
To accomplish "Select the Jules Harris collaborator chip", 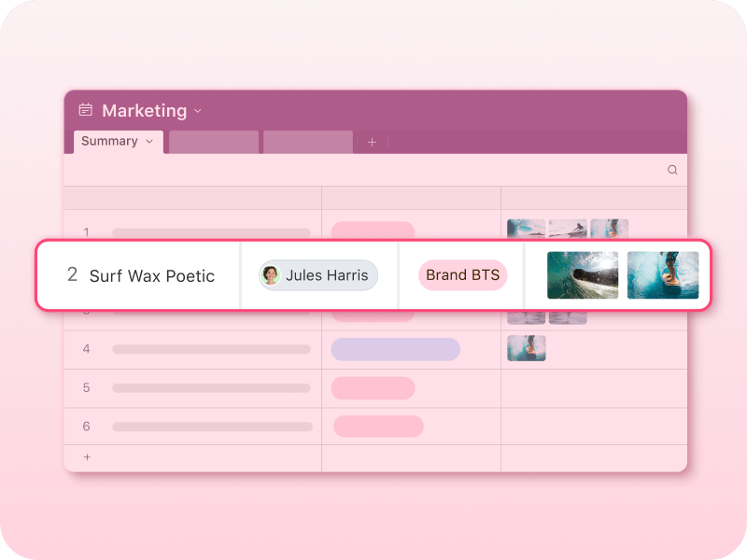I will (x=318, y=275).
